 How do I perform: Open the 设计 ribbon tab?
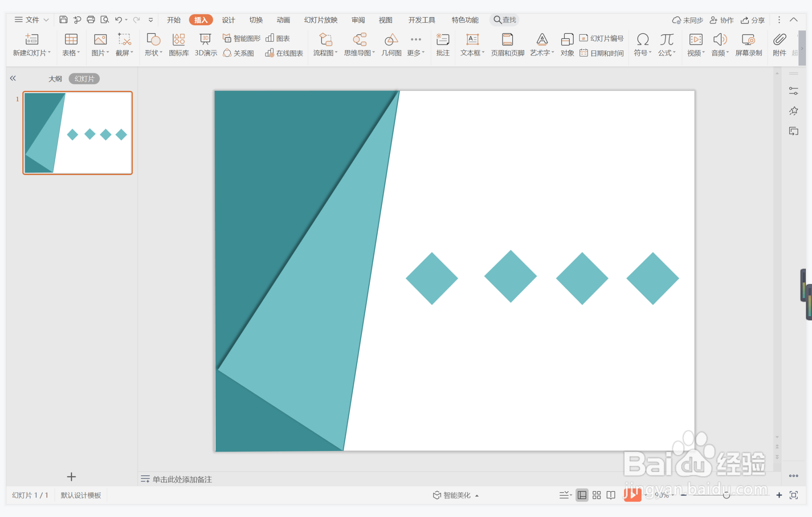tap(228, 20)
